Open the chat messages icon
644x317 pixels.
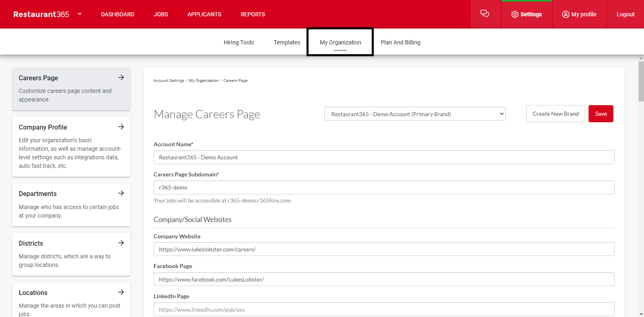click(x=485, y=14)
